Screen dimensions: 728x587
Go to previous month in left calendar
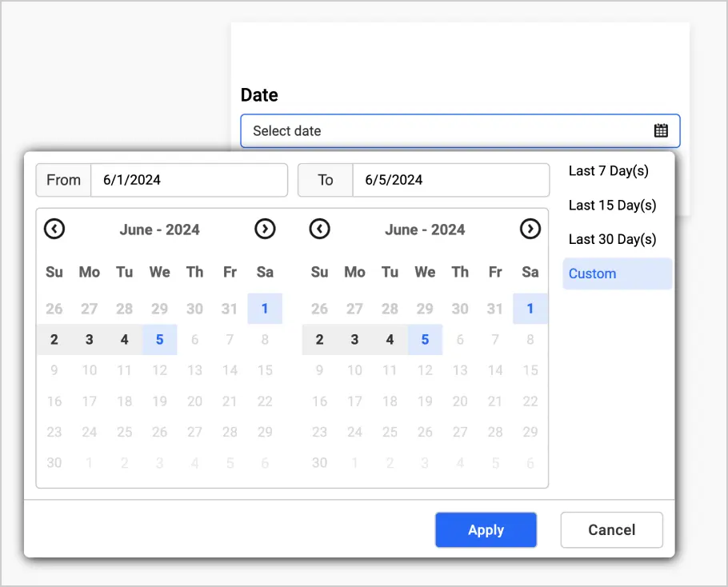(x=54, y=230)
